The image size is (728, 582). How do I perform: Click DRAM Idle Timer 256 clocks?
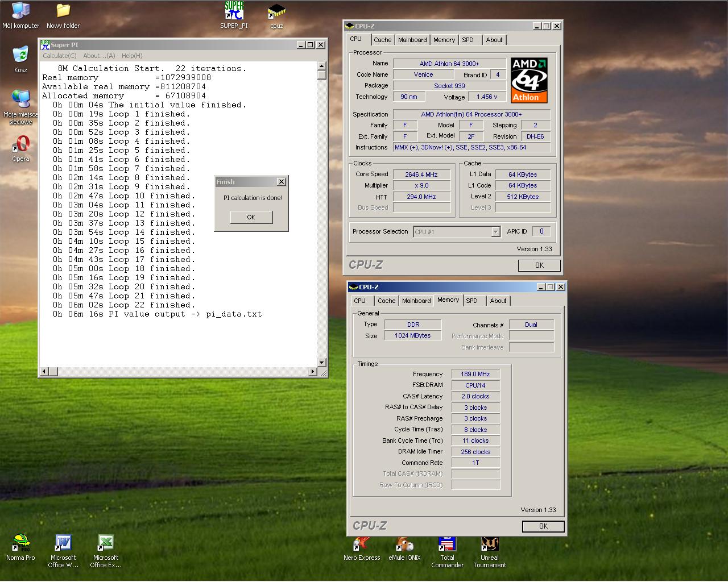pos(475,452)
